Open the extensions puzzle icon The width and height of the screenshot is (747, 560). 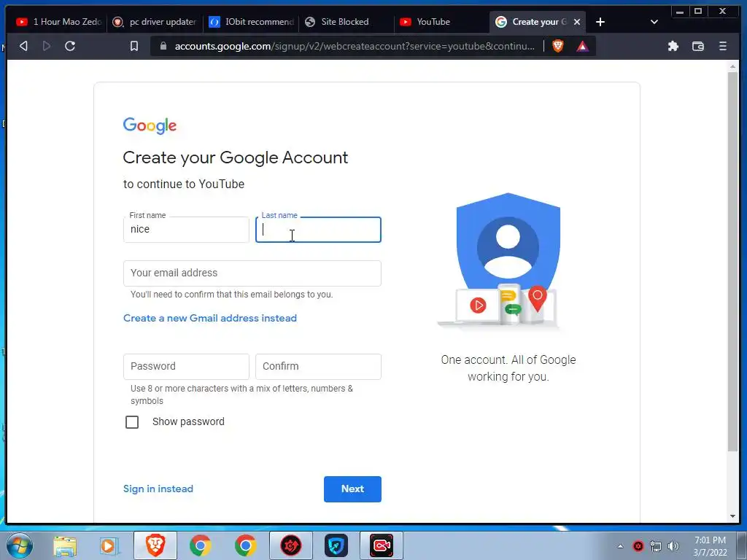click(x=673, y=46)
